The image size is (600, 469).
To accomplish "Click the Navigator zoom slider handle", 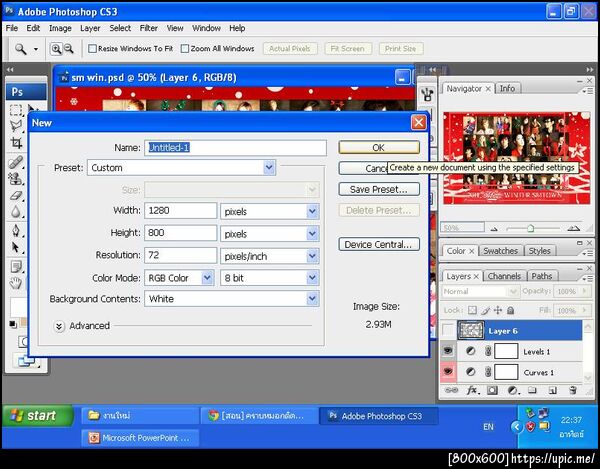I will coord(530,229).
